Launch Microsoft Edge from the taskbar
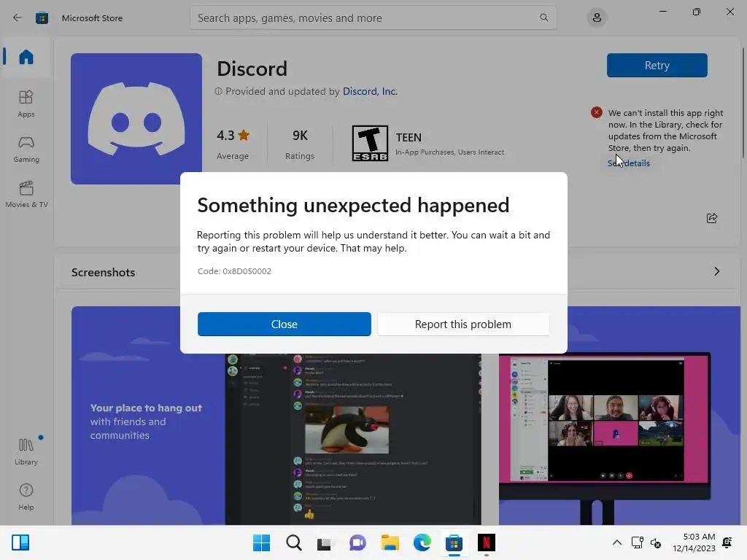 422,542
